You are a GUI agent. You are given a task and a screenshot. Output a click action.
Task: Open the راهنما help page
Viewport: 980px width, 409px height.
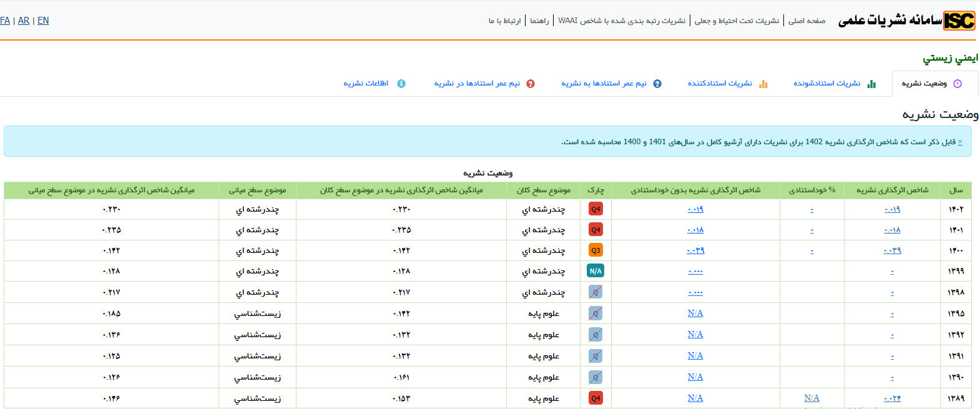[539, 21]
